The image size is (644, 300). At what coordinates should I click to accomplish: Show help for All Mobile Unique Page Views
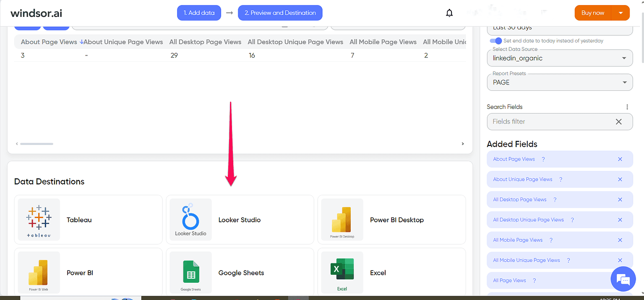[x=568, y=260]
